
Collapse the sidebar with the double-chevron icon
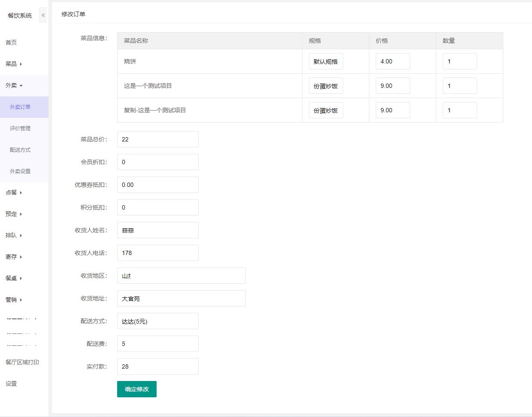click(43, 15)
